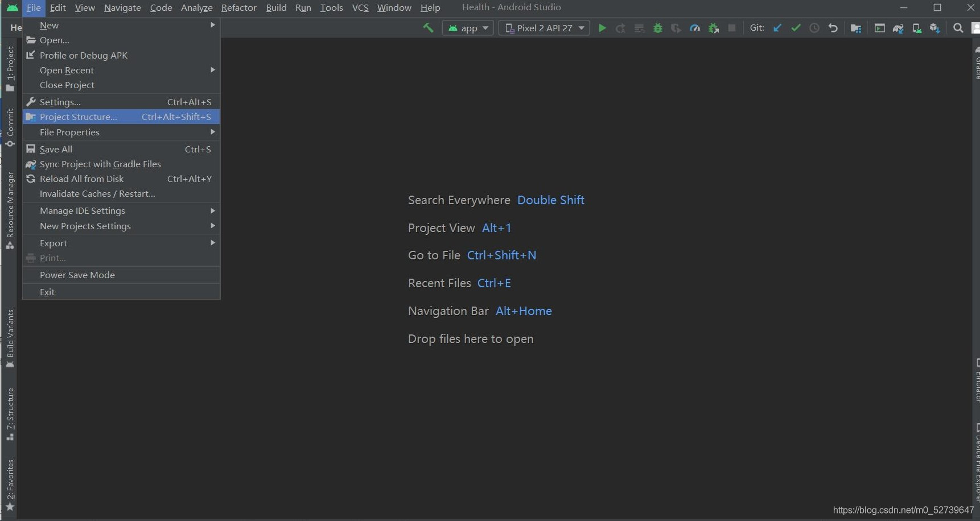The image size is (980, 521).
Task: Select Project Structure from the File menu
Action: pos(80,117)
